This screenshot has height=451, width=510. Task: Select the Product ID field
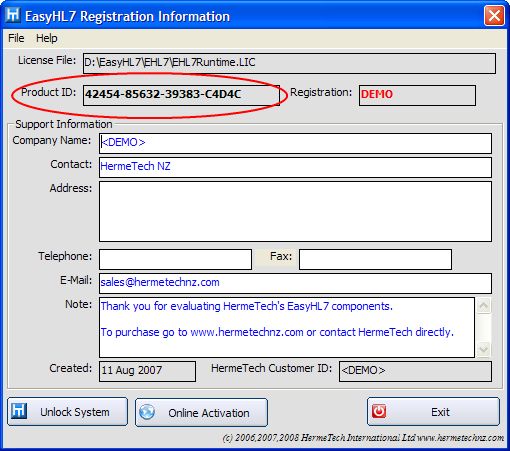click(181, 95)
